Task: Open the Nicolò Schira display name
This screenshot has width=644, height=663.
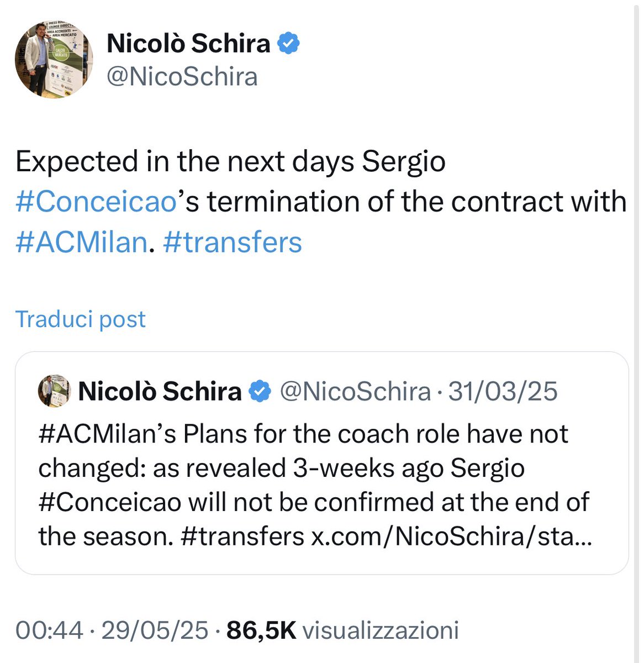Action: [x=188, y=44]
